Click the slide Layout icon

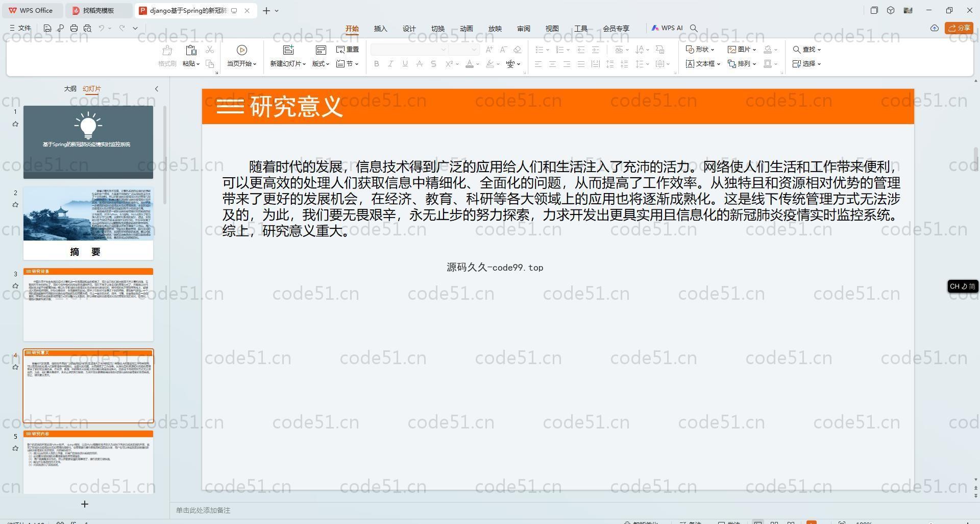pos(321,50)
